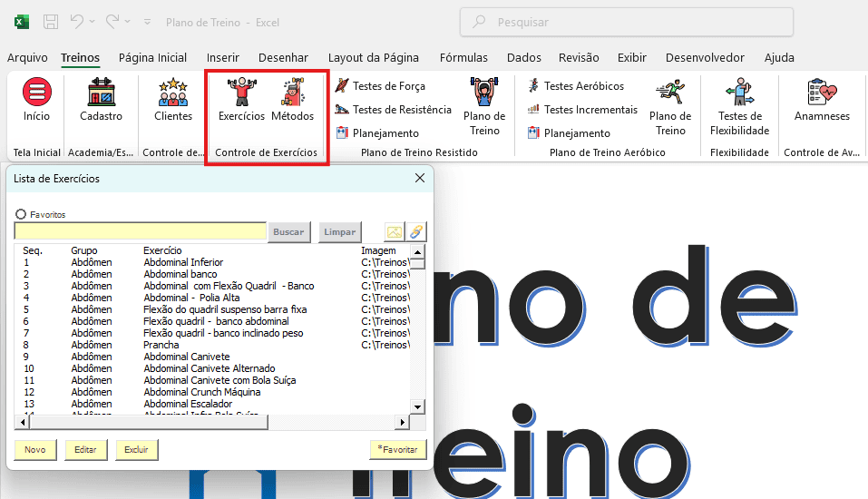Screen dimensions: 868x499
Task: Click the Novo button
Action: (x=35, y=449)
